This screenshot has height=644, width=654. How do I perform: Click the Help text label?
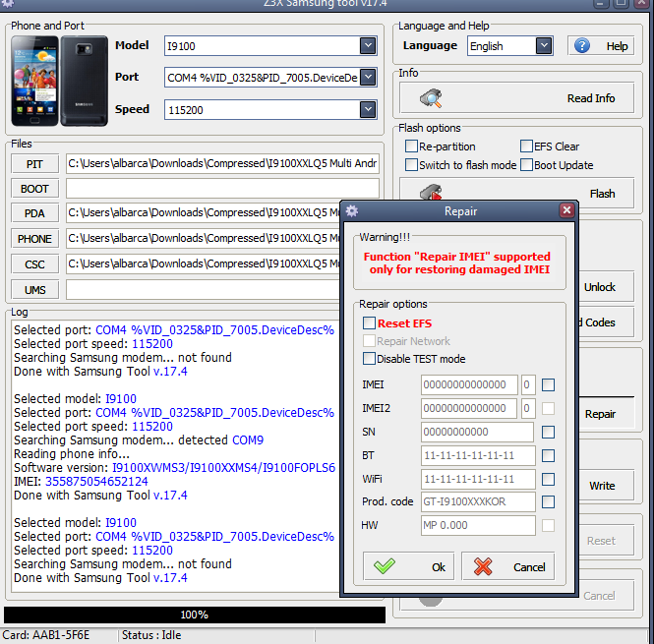tap(617, 46)
